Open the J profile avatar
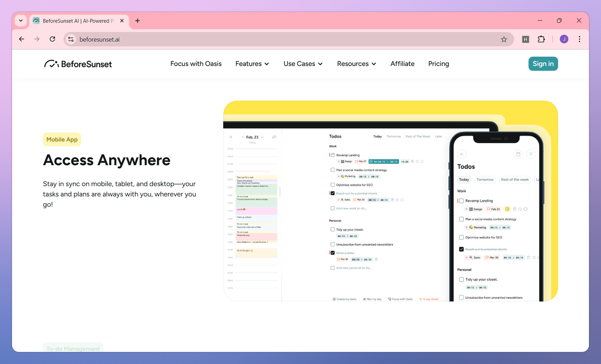This screenshot has width=601, height=364. [x=564, y=39]
